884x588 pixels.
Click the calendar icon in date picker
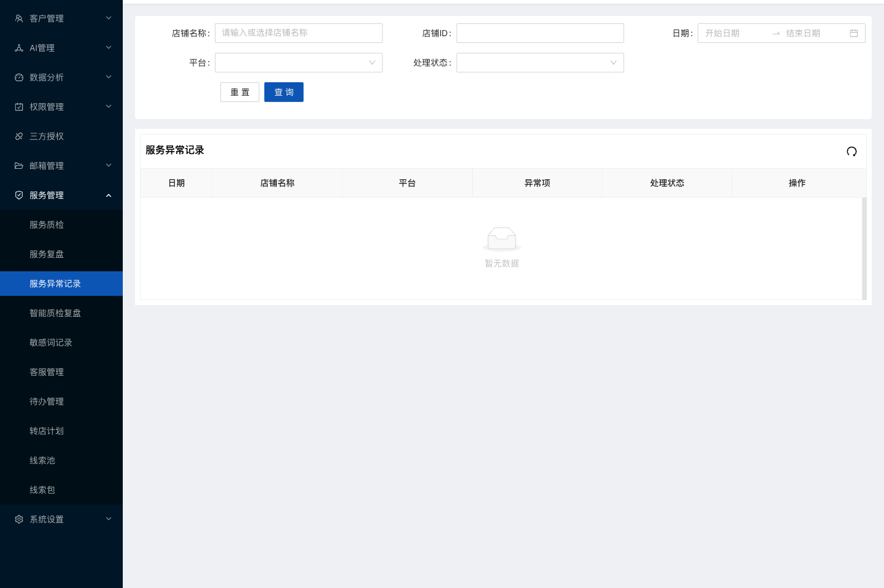(x=854, y=33)
